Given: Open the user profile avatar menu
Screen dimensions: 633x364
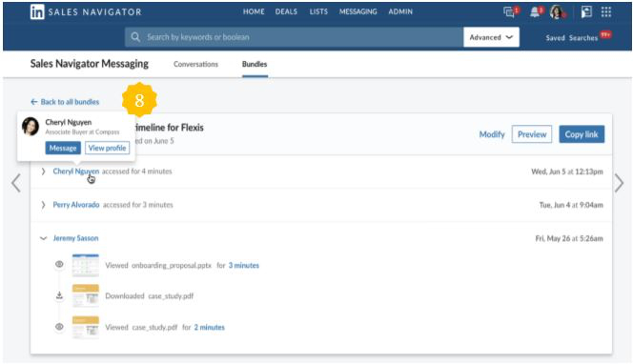Looking at the screenshot, I should point(557,12).
